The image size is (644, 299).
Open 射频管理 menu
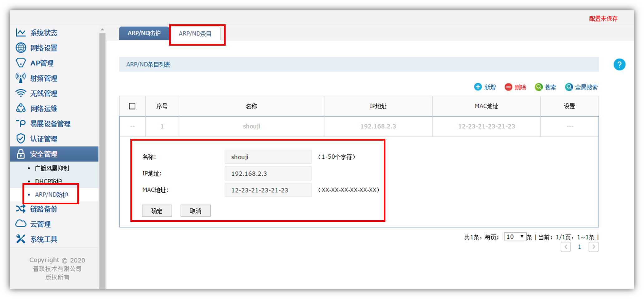(x=44, y=78)
